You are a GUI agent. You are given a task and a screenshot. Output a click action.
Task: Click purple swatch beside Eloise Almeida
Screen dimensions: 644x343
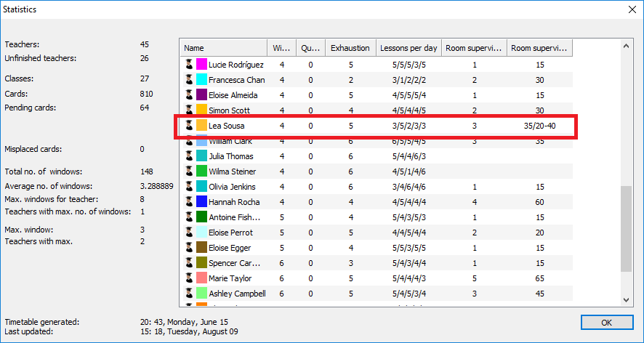click(x=201, y=95)
